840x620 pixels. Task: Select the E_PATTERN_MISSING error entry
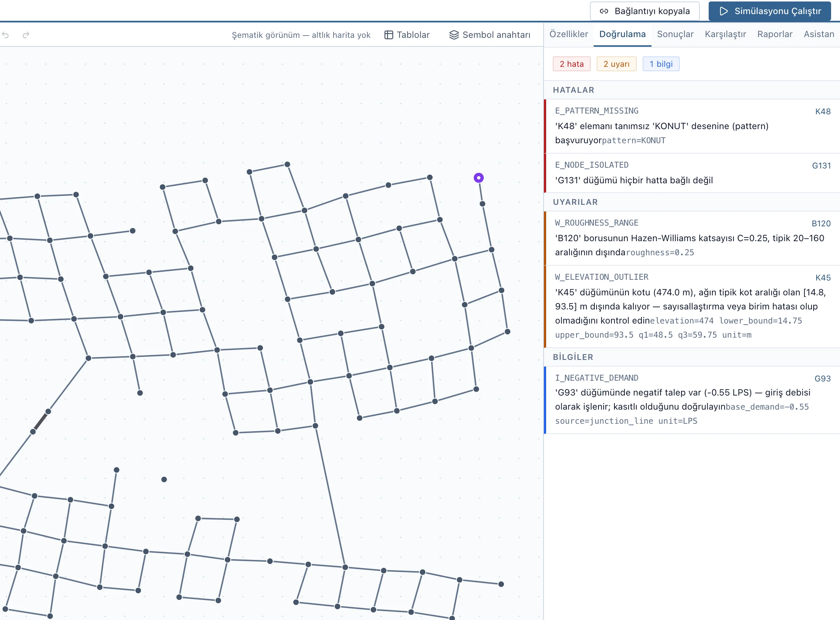pyautogui.click(x=692, y=126)
